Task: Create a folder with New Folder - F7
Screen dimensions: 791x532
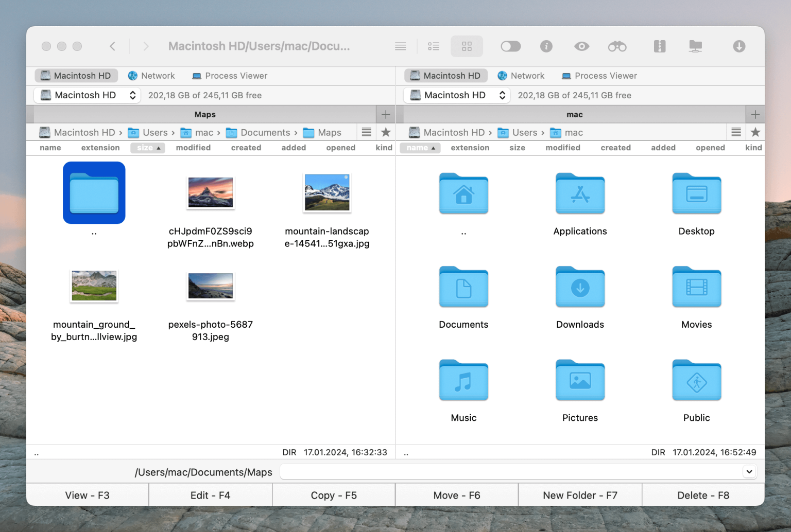Action: tap(580, 494)
